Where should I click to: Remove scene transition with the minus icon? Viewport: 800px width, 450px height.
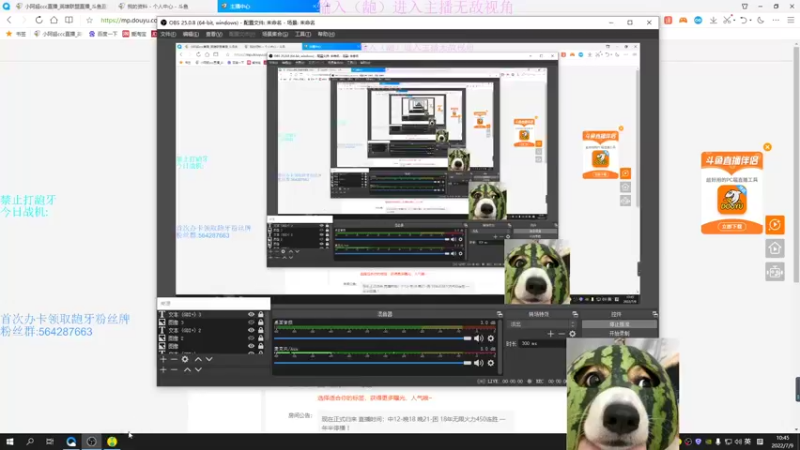coord(561,334)
